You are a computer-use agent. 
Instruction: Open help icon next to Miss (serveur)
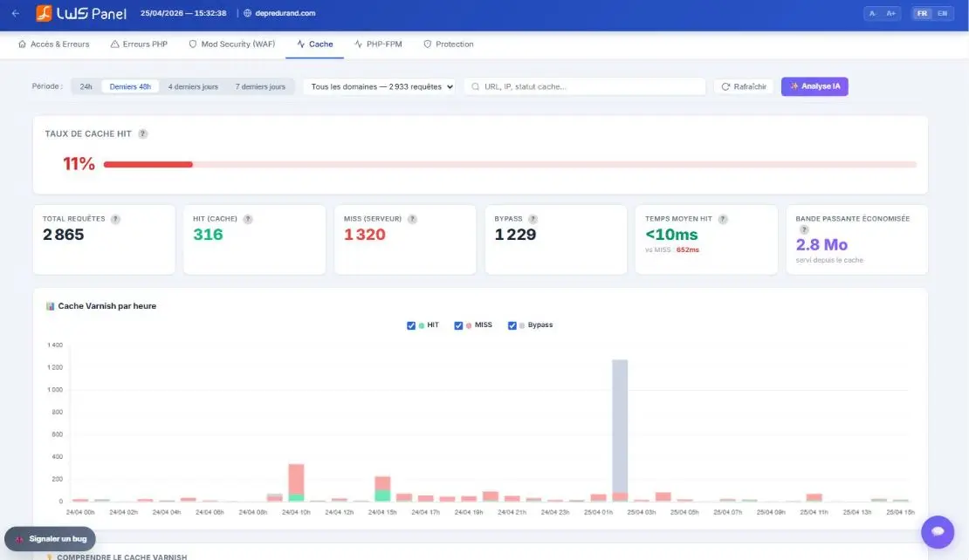pyautogui.click(x=412, y=219)
